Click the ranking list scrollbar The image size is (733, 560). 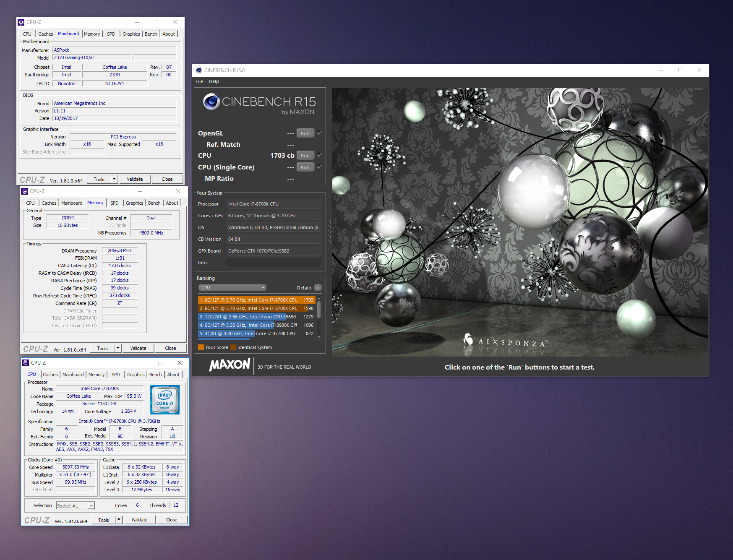click(x=319, y=310)
